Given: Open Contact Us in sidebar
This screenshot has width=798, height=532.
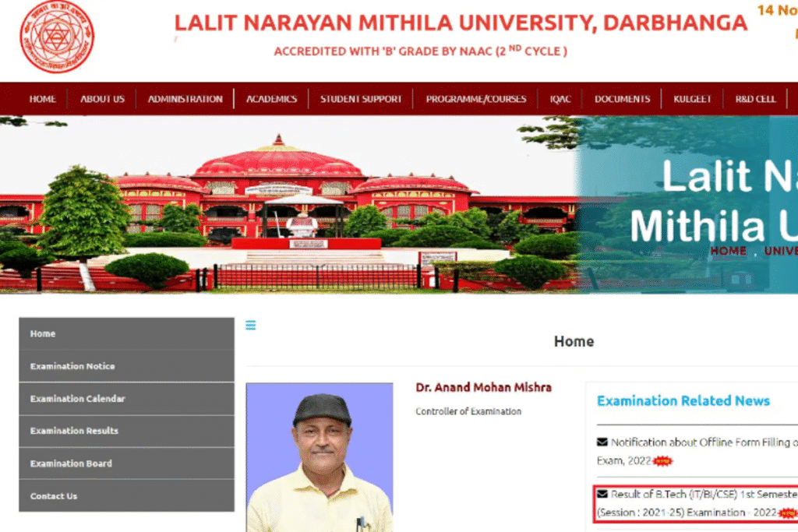Looking at the screenshot, I should click(x=127, y=496).
